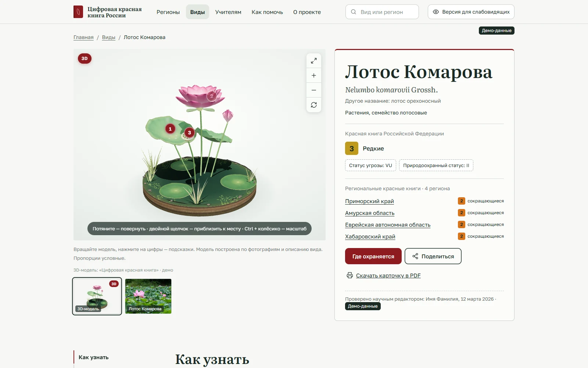Select hotspot marker 1 on the leaf

coord(170,129)
